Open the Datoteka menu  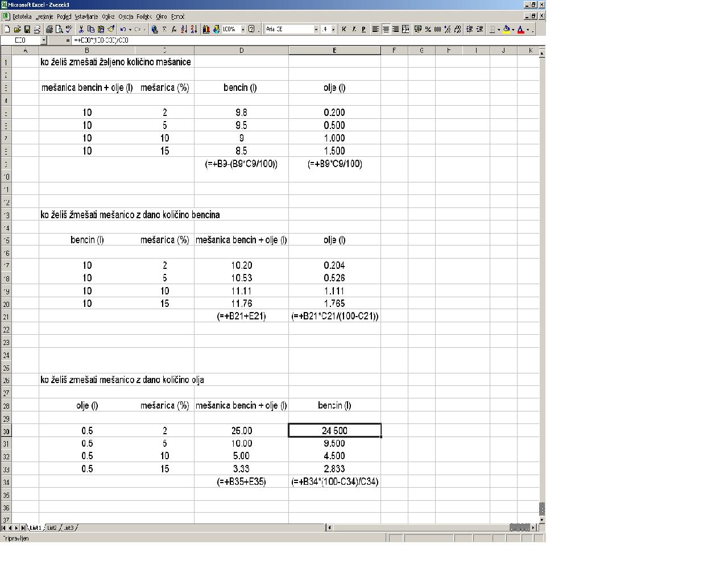click(22, 16)
